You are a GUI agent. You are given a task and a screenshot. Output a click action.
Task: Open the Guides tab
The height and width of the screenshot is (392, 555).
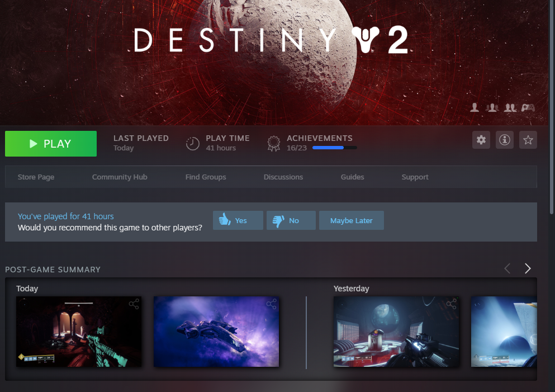[352, 177]
